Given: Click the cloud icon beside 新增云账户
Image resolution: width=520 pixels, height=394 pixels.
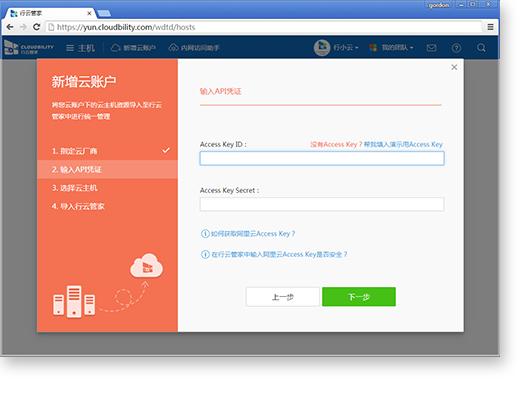Looking at the screenshot, I should point(115,47).
